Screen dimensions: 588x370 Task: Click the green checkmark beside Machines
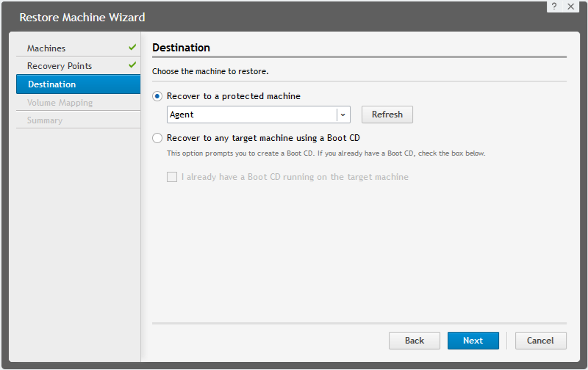[x=132, y=48]
